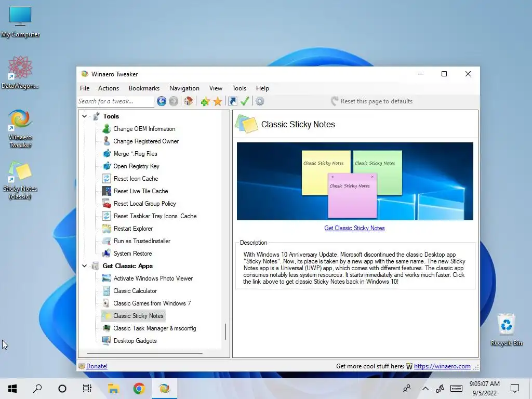The image size is (532, 399).
Task: Click the touch keyboard tray icon
Action: coord(456,389)
